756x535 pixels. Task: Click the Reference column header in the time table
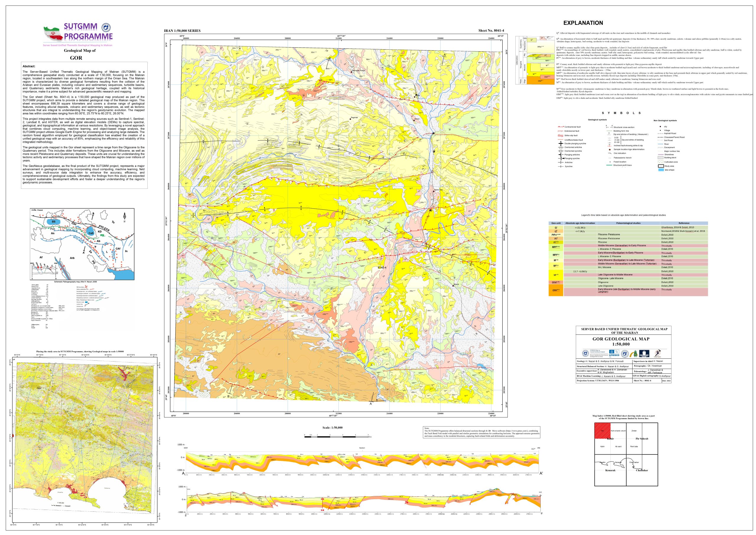click(684, 223)
